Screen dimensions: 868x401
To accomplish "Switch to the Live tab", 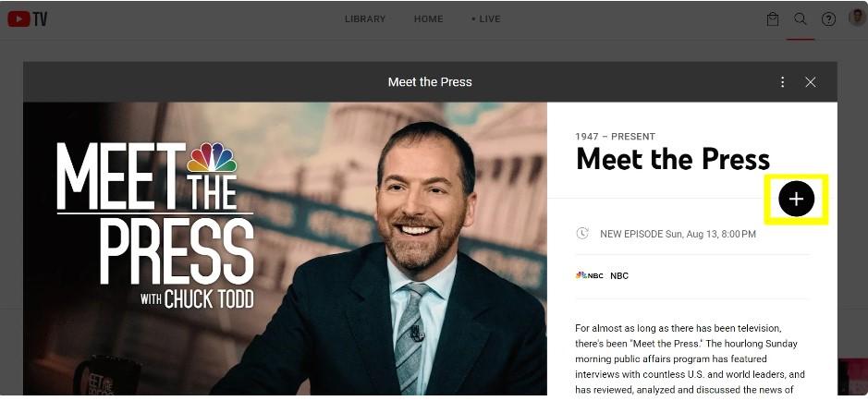I will (x=486, y=18).
